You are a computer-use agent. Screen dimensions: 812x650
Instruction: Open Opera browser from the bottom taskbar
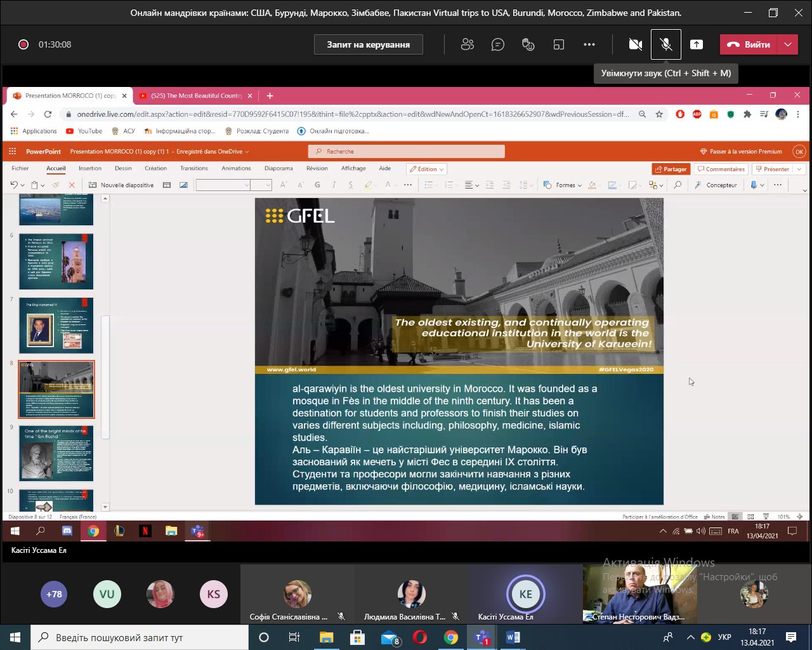click(420, 637)
